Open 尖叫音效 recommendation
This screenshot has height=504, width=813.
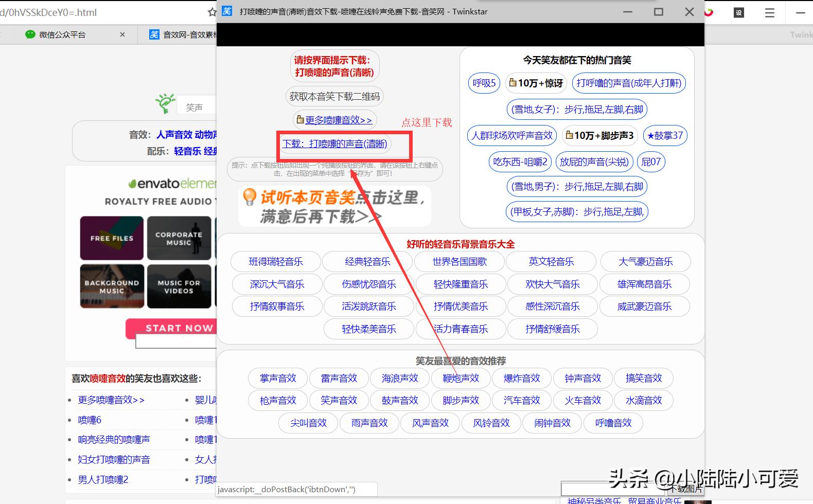click(x=308, y=423)
